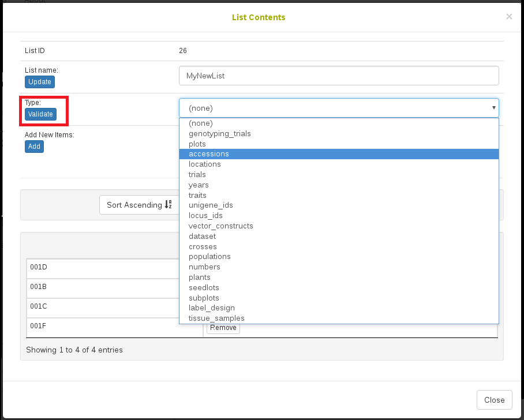Select locus_ids from the type list
The width and height of the screenshot is (524, 420).
(x=339, y=216)
